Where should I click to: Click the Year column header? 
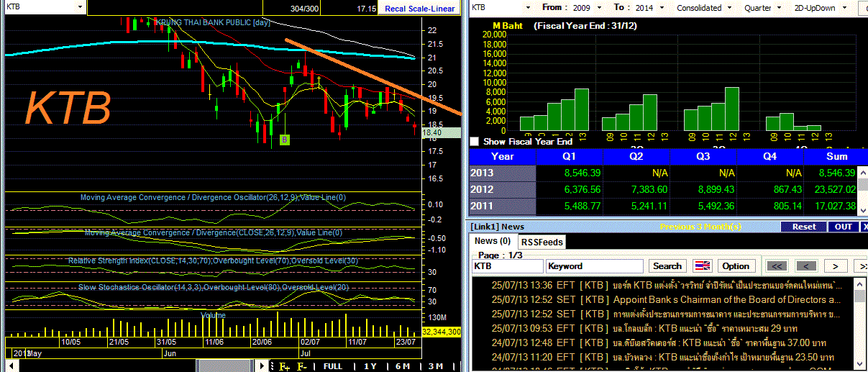(503, 156)
